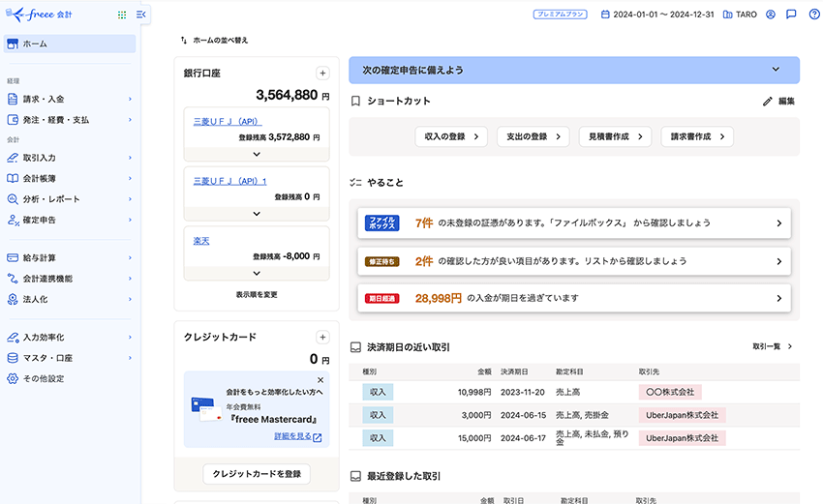Viewport: 823px width, 504px height.
Task: Open the app switcher grid icon
Action: coord(121,15)
